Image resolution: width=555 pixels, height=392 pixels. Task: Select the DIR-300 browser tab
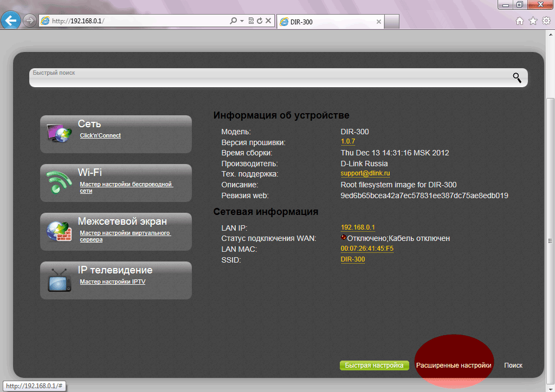pos(330,22)
